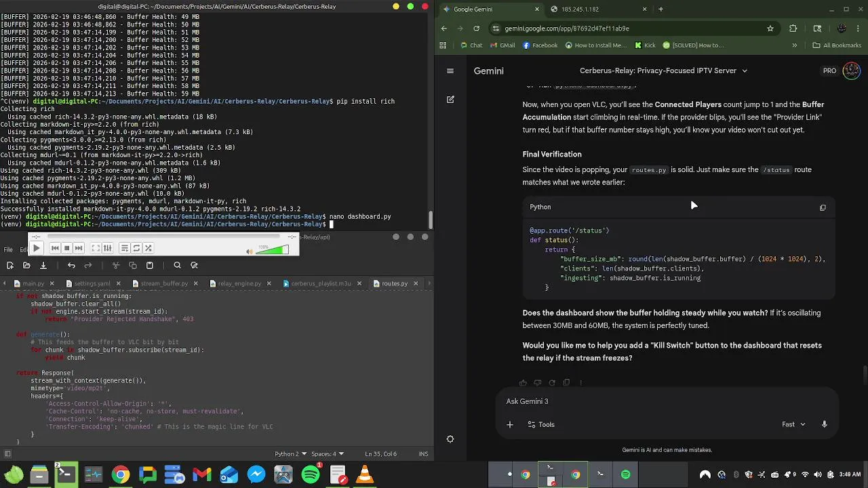Click VLC stop playback button
The image size is (868, 488).
[x=67, y=248]
